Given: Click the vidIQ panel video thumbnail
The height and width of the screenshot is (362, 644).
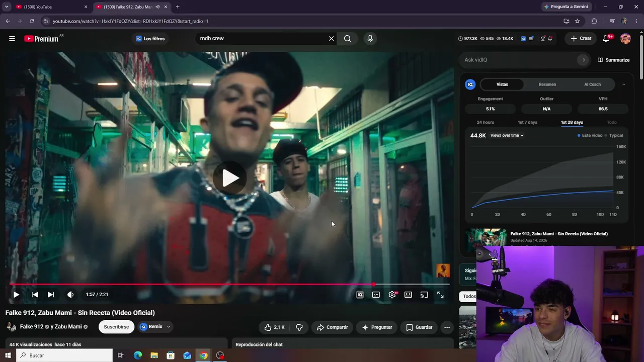Looking at the screenshot, I should [x=486, y=237].
